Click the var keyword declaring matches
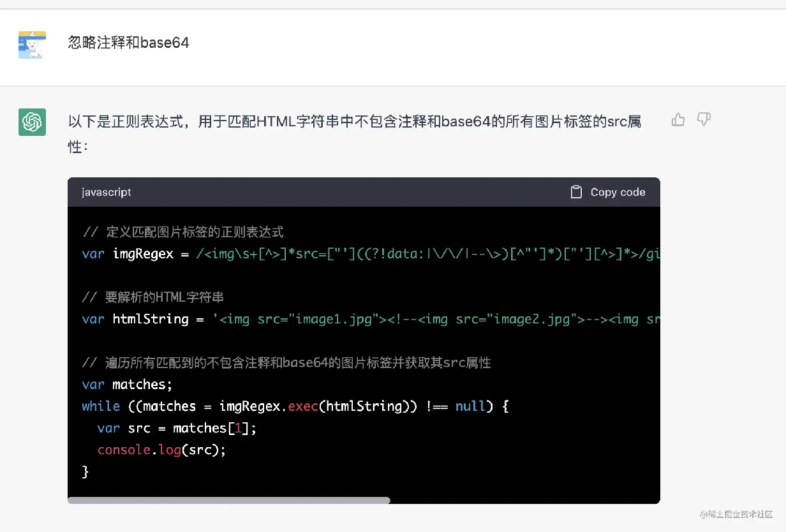Image resolution: width=786 pixels, height=532 pixels. click(93, 384)
